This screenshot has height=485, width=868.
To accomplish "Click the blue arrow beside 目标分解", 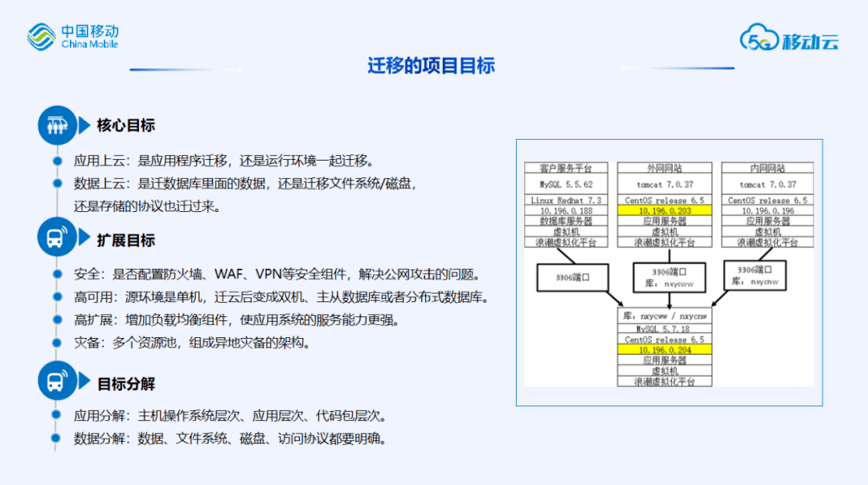I will click(x=84, y=381).
